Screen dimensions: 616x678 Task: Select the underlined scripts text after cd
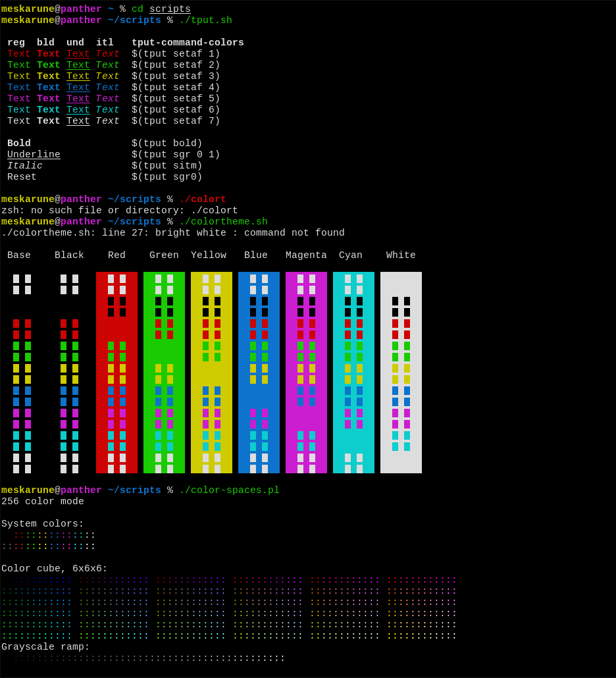[170, 9]
